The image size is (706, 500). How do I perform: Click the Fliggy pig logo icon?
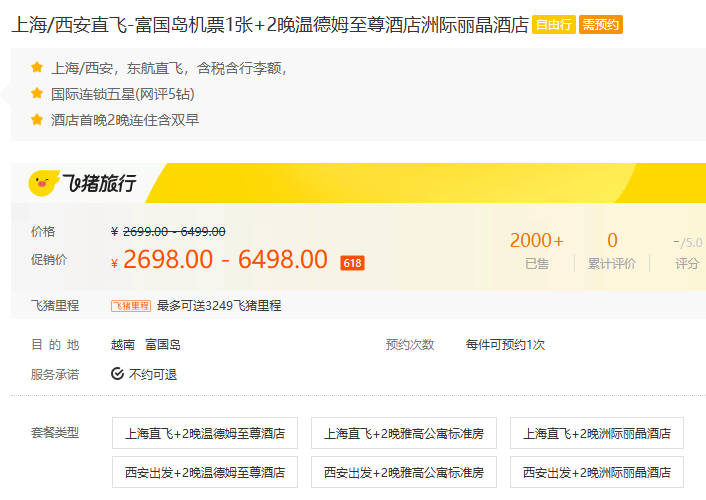[43, 183]
